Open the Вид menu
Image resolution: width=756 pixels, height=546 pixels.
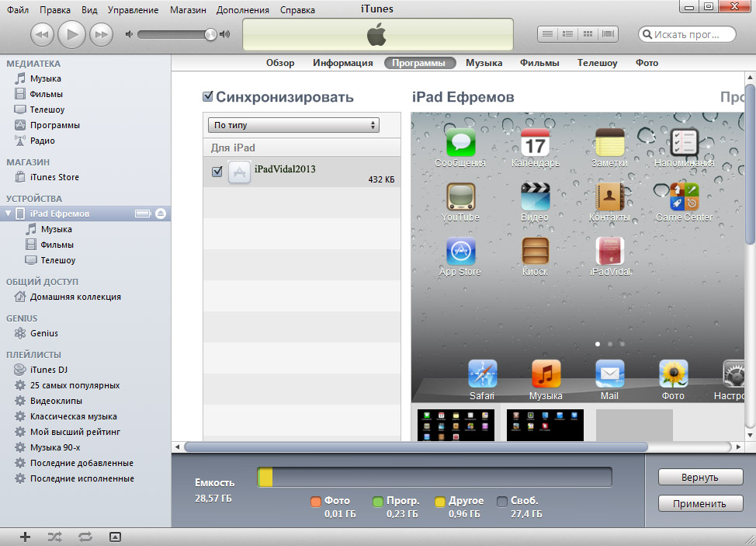point(89,9)
